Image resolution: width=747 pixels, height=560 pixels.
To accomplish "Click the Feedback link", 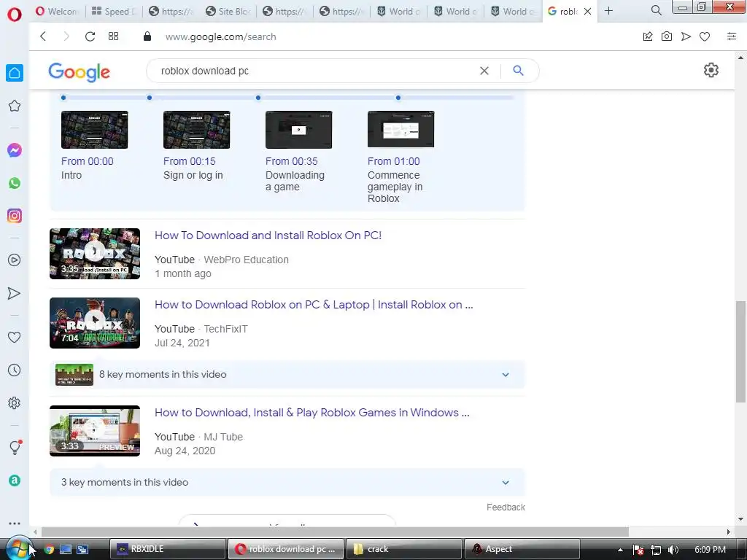I will coord(506,507).
